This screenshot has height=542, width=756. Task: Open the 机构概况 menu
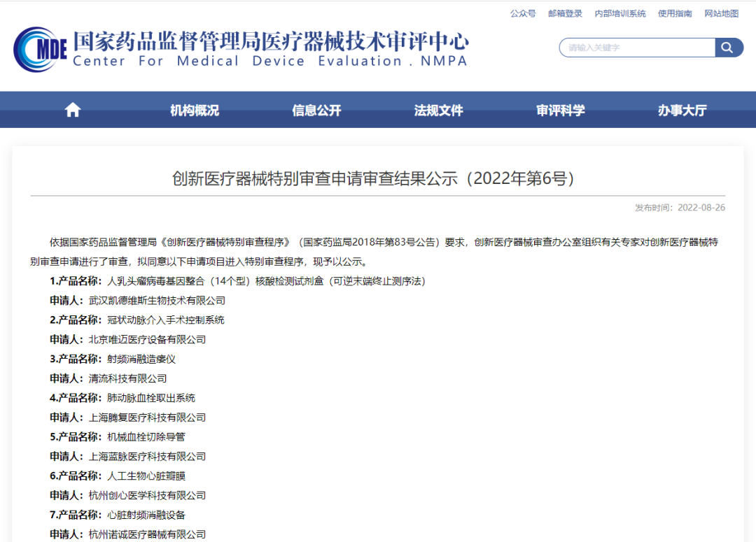tap(195, 110)
